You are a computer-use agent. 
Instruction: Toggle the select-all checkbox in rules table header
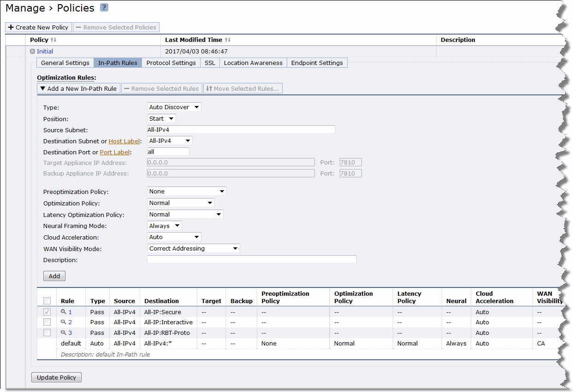coord(47,301)
